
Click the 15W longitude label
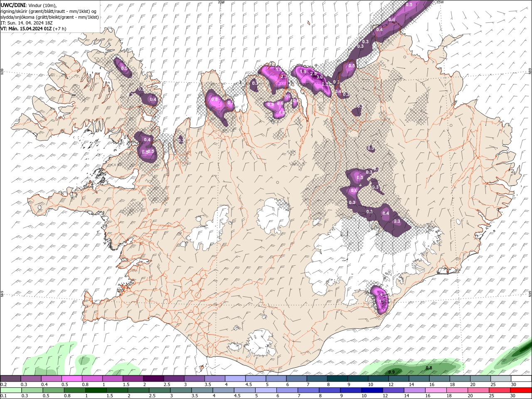coord(440,2)
